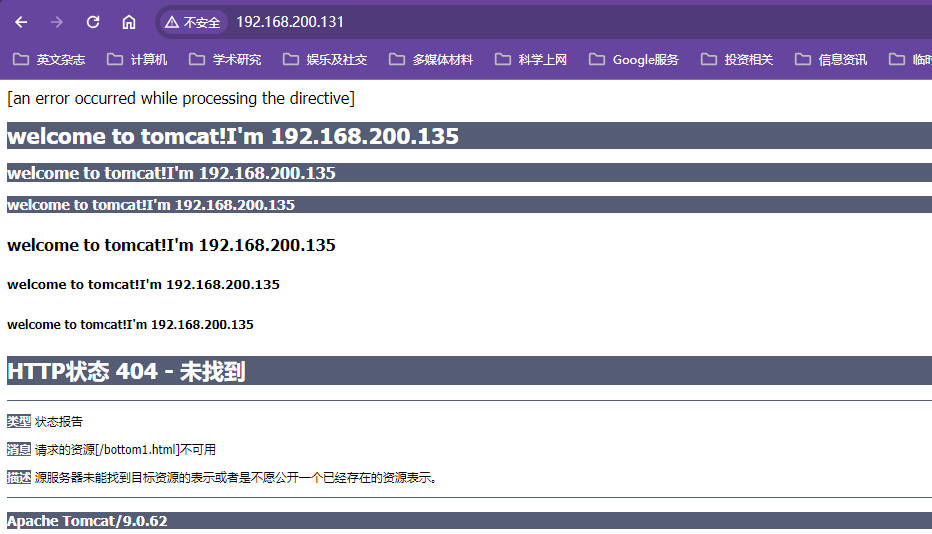Click the forward navigation arrow
Viewport: 932px width, 534px height.
[x=57, y=22]
